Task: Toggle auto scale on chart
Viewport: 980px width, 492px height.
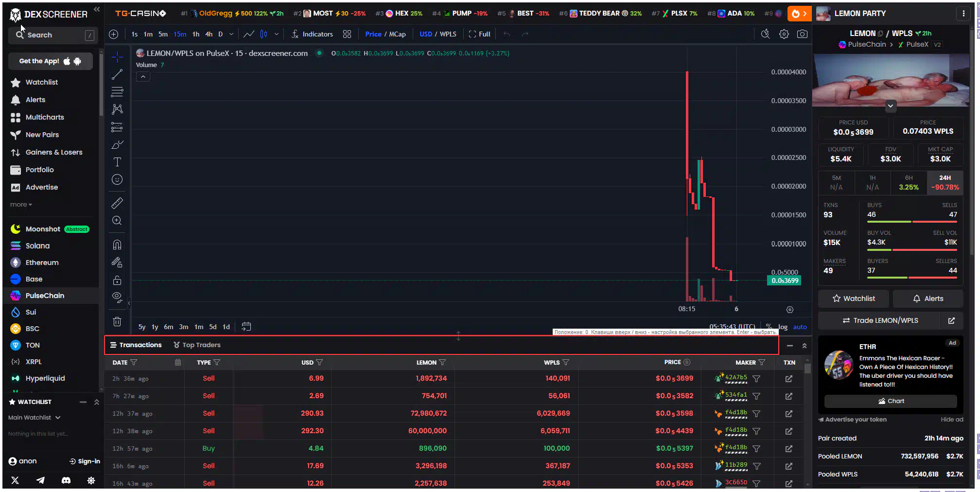Action: pos(800,327)
